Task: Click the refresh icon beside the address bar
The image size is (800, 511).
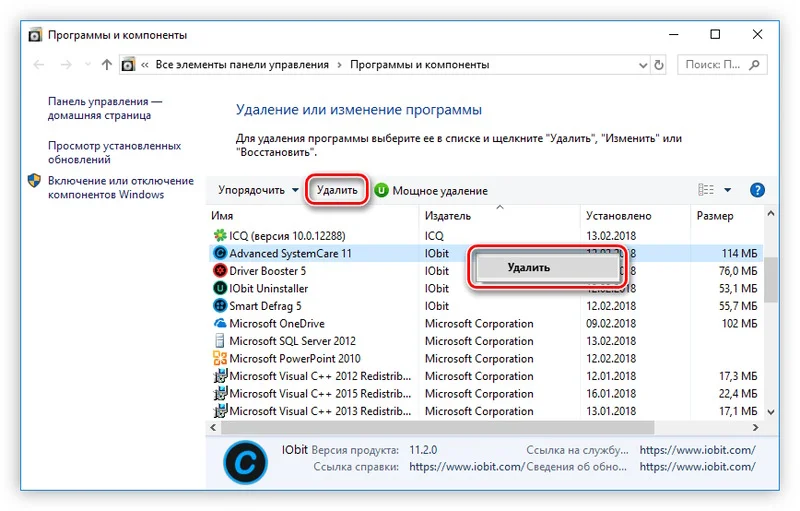Action: tap(659, 65)
